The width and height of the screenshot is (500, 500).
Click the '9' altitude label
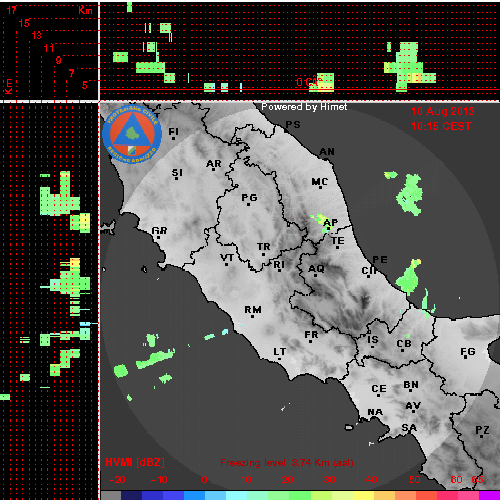click(x=59, y=60)
